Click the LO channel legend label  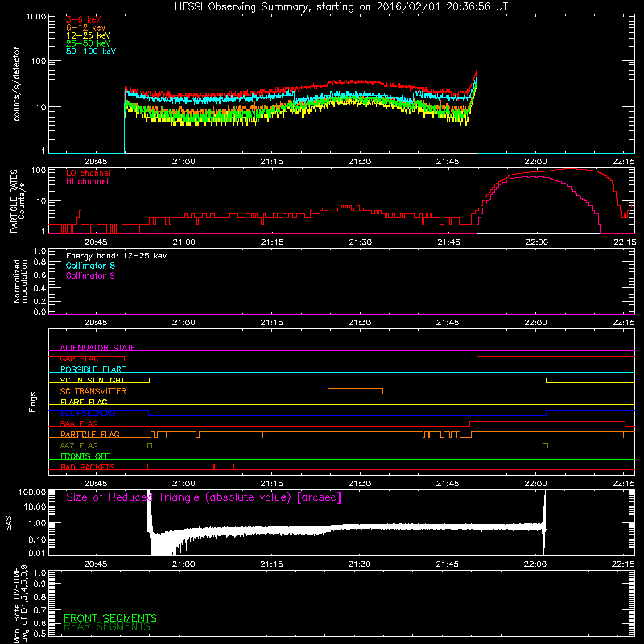89,173
